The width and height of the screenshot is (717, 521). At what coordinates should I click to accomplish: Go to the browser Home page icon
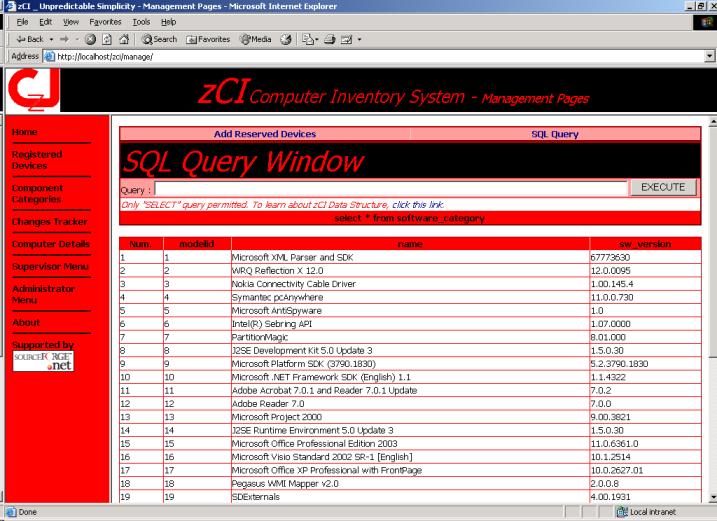click(x=124, y=39)
